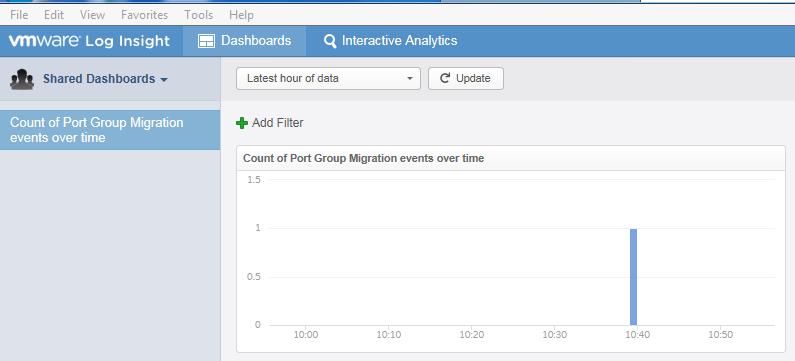Click the VMware Log Insight logo

(x=89, y=41)
